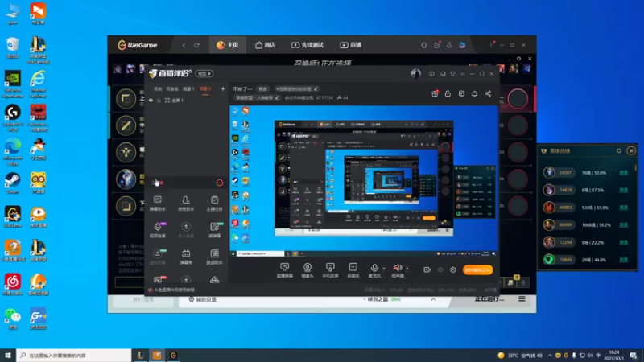Click the orange start streaming button

pyautogui.click(x=477, y=269)
